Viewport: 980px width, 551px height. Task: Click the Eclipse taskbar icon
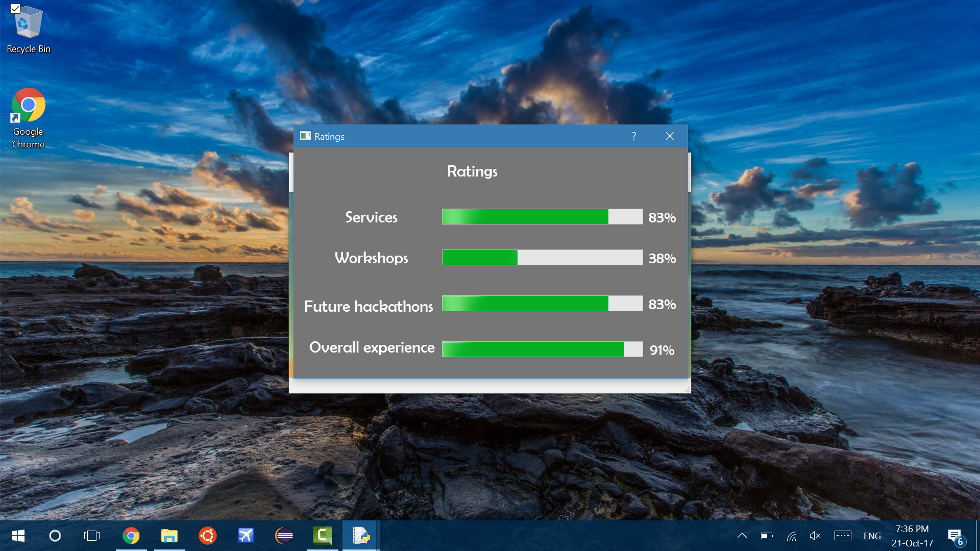pos(284,536)
